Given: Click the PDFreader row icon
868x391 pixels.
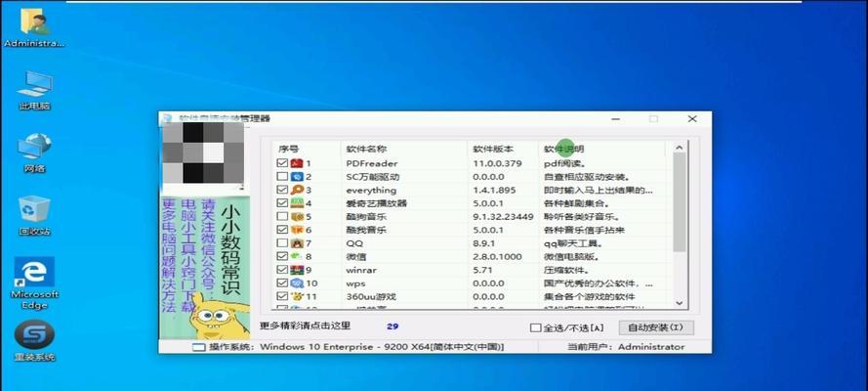Looking at the screenshot, I should point(297,163).
